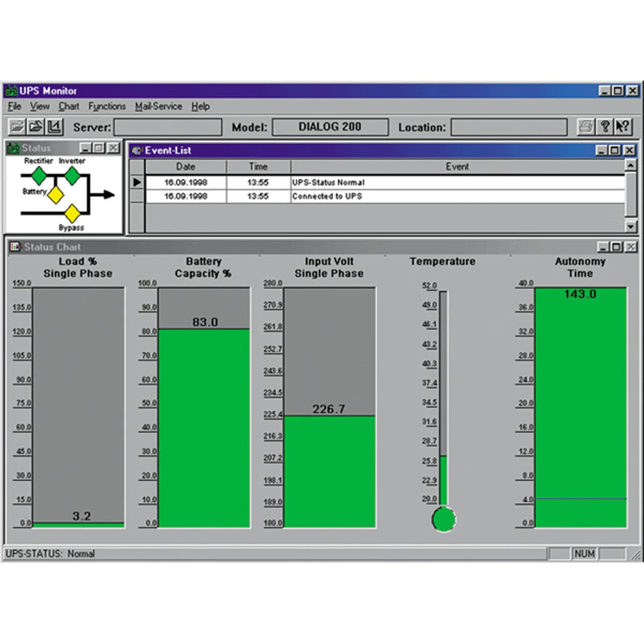Image resolution: width=644 pixels, height=644 pixels.
Task: Click the yellow Bypass diamond indicator
Action: [72, 214]
